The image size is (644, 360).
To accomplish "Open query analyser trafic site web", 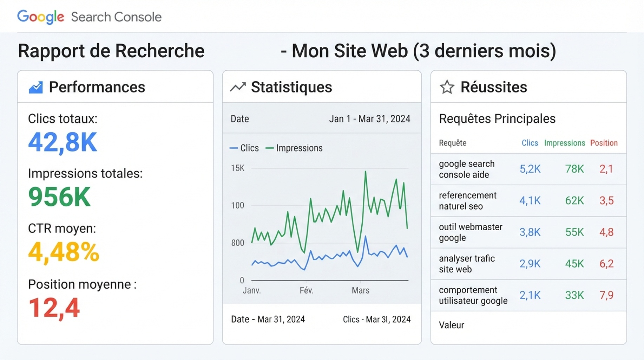I will 467,264.
